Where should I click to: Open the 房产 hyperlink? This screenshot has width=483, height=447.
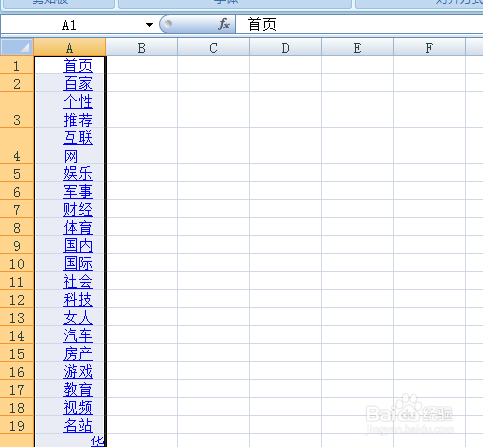(78, 353)
